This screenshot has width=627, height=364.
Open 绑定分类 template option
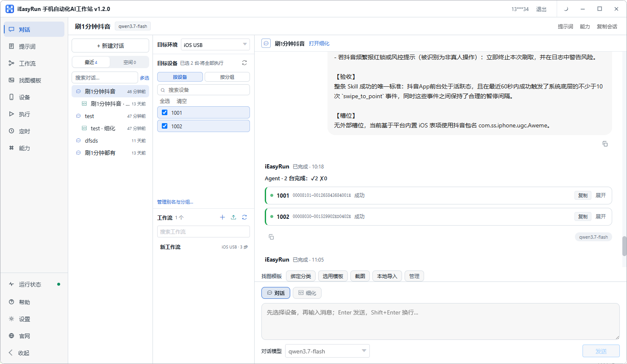(301, 276)
